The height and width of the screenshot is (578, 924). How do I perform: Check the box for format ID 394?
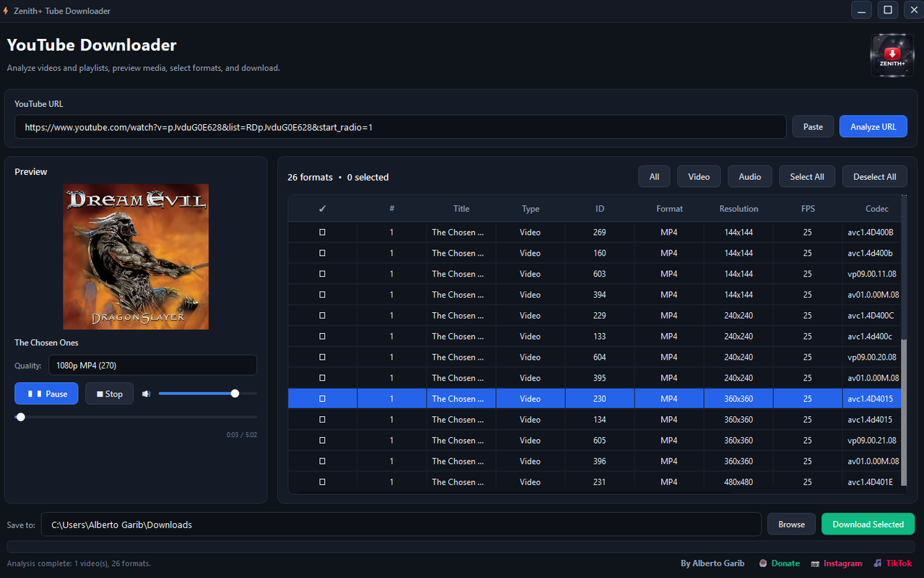coord(322,295)
